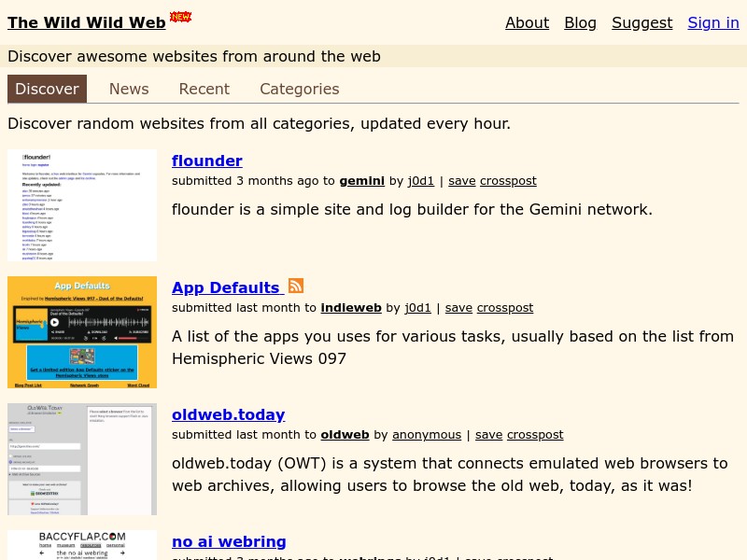This screenshot has width=747, height=560.
Task: Go to The Wild Wild Web home link
Action: pyautogui.click(x=87, y=22)
